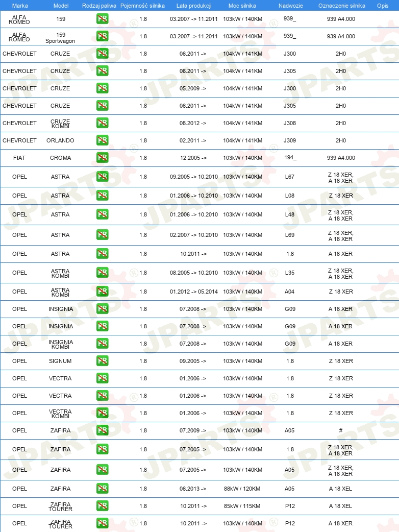This screenshot has height=532, width=399.
Task: Click the fuel icon for ZAFIRA 88kW / 120KM
Action: (x=103, y=489)
